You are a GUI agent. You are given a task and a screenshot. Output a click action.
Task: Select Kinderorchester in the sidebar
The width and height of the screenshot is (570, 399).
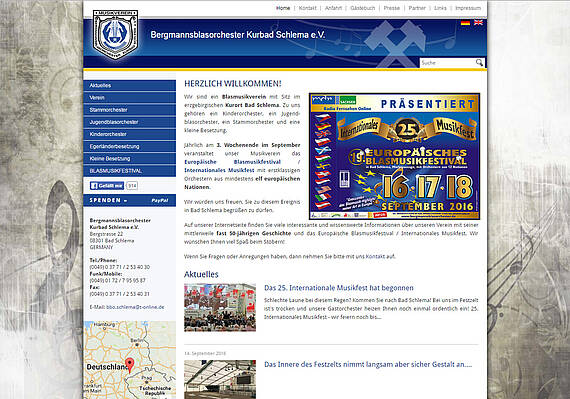click(129, 134)
